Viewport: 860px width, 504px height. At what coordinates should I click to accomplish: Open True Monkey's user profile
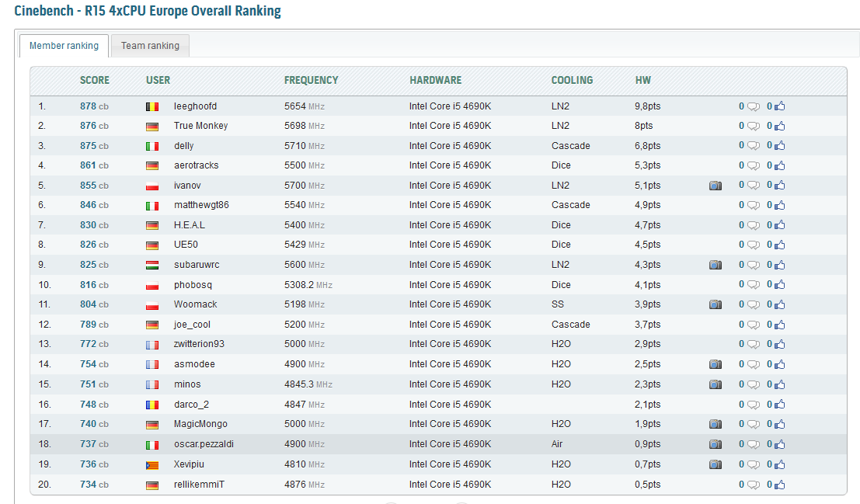[200, 126]
